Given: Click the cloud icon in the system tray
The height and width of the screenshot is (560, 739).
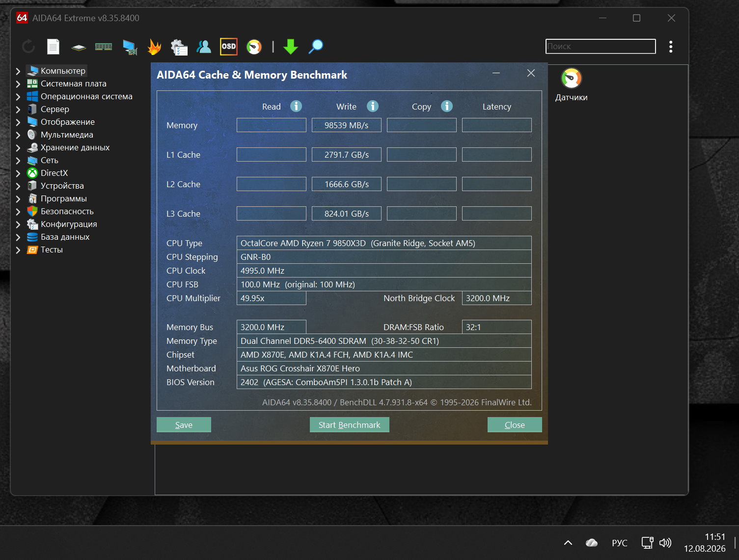Looking at the screenshot, I should point(592,543).
